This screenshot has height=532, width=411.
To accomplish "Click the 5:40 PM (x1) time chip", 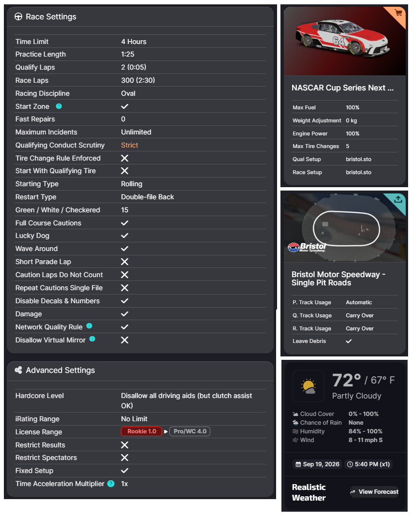I will coord(368,464).
